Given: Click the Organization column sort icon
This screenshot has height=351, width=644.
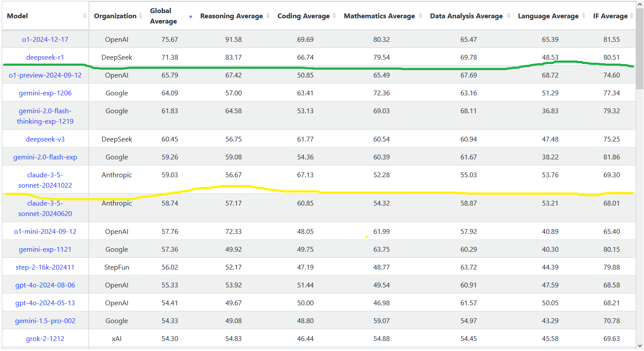Looking at the screenshot, I should point(141,16).
